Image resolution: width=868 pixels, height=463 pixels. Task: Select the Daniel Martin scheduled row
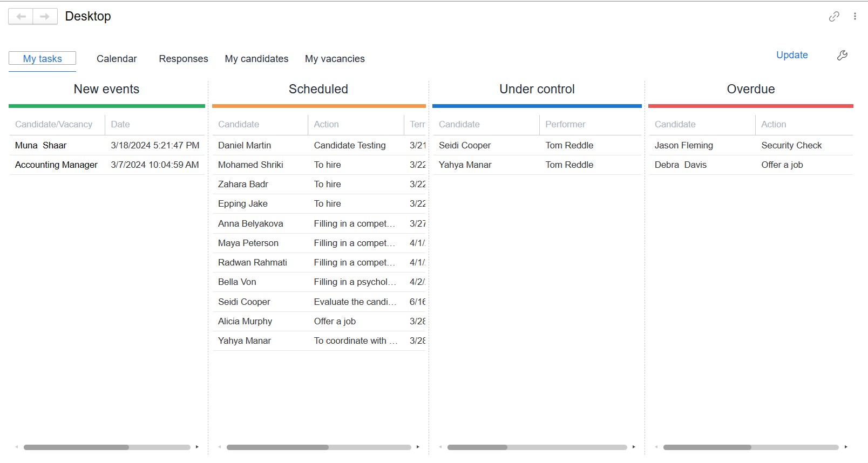point(245,146)
